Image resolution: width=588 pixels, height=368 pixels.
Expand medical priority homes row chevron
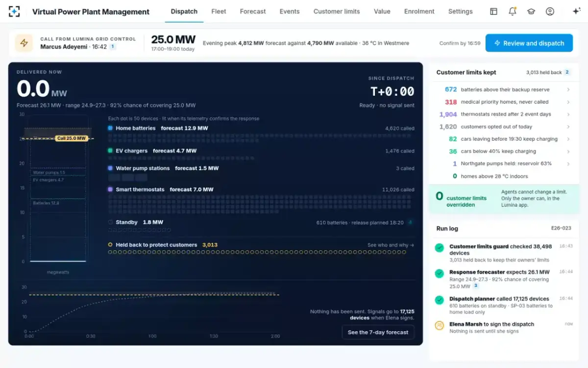568,102
